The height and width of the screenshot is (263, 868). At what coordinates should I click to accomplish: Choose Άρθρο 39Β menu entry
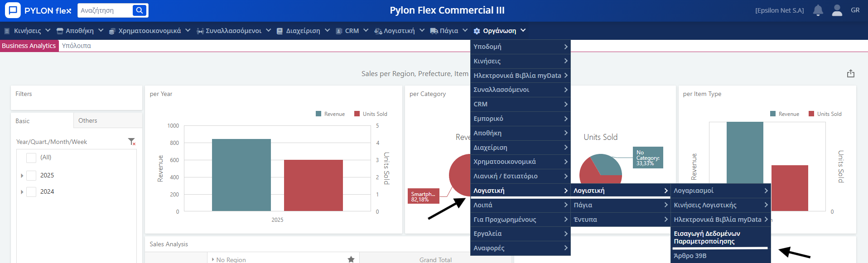click(721, 256)
